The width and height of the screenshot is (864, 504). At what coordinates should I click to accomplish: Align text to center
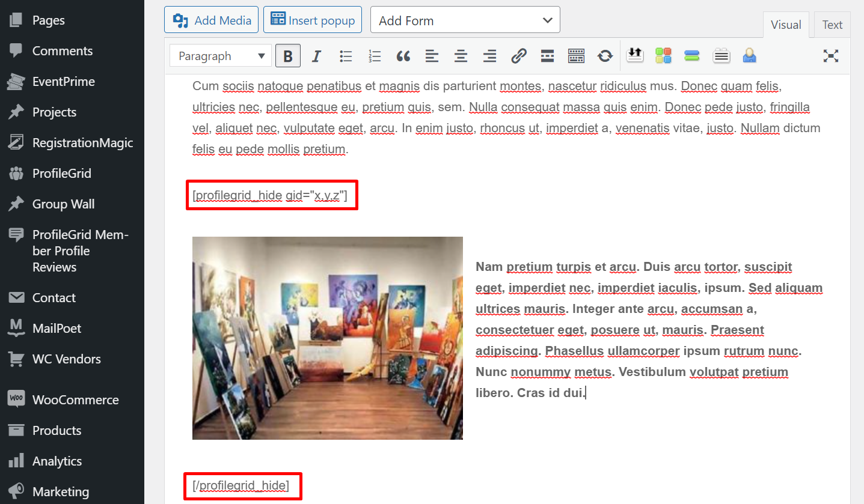[461, 56]
